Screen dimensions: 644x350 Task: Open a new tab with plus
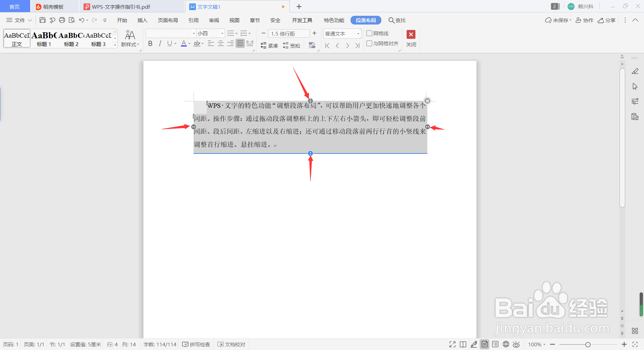[299, 6]
